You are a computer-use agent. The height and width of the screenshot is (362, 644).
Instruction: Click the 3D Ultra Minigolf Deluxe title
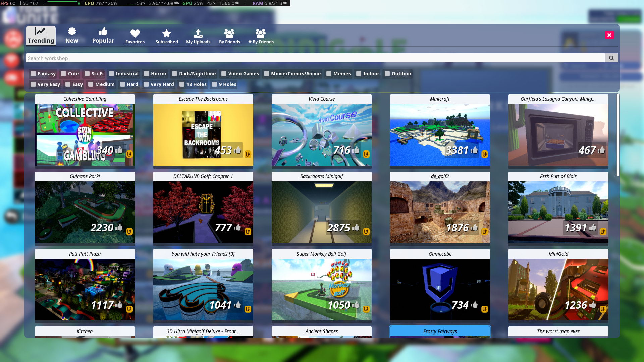click(203, 331)
